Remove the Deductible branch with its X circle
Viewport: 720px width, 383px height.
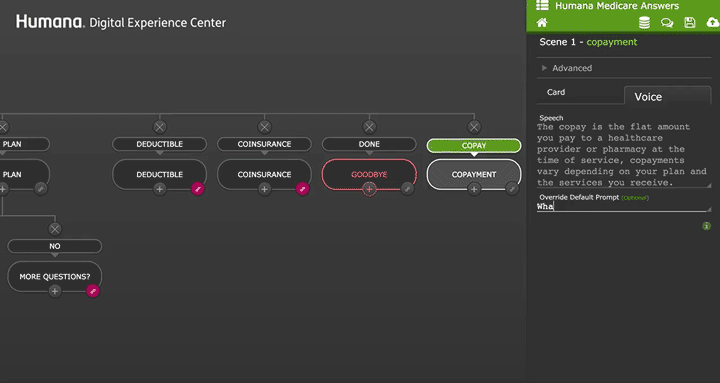coord(160,127)
